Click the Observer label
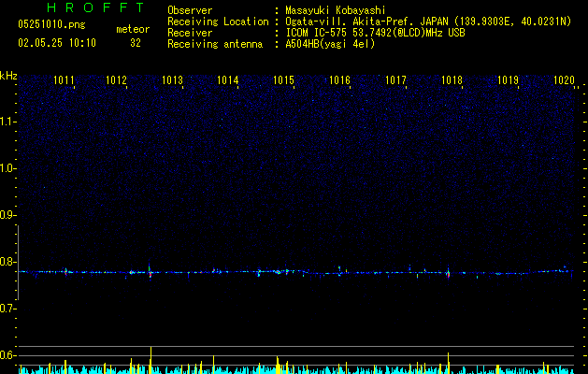 click(x=190, y=10)
